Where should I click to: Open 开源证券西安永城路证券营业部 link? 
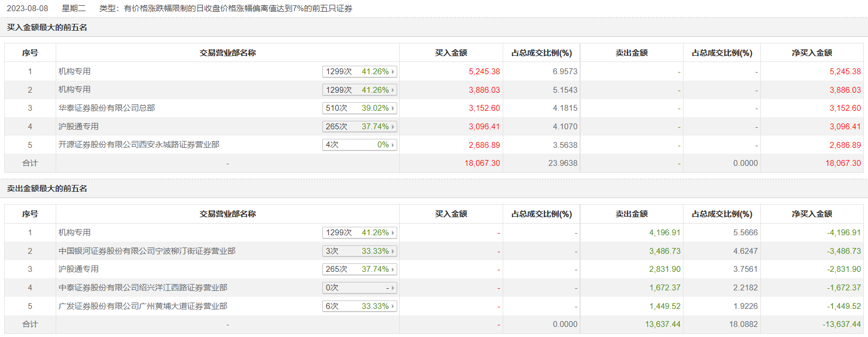coord(139,145)
